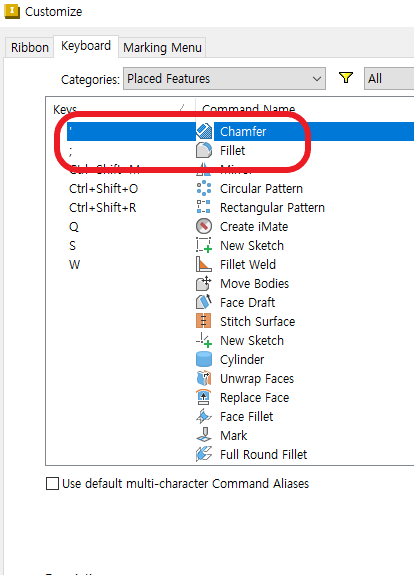Screen dimensions: 414x575
Task: Select the Cylinder command name
Action: point(242,360)
